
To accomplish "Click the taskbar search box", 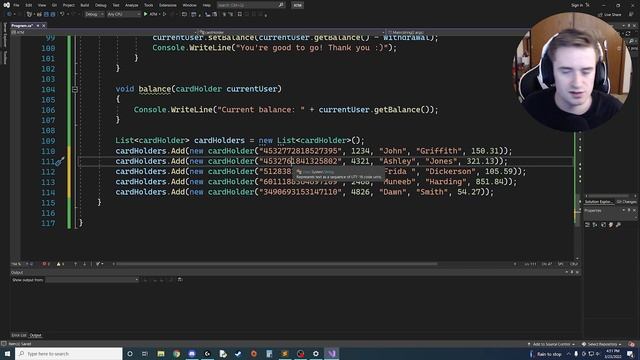I will [69, 353].
